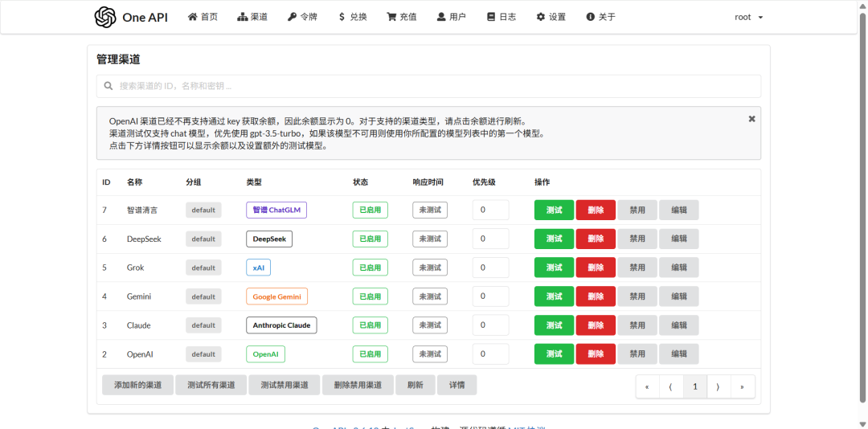Open the 首页 home menu item
Viewport: 868px width, 429px height.
coord(203,17)
